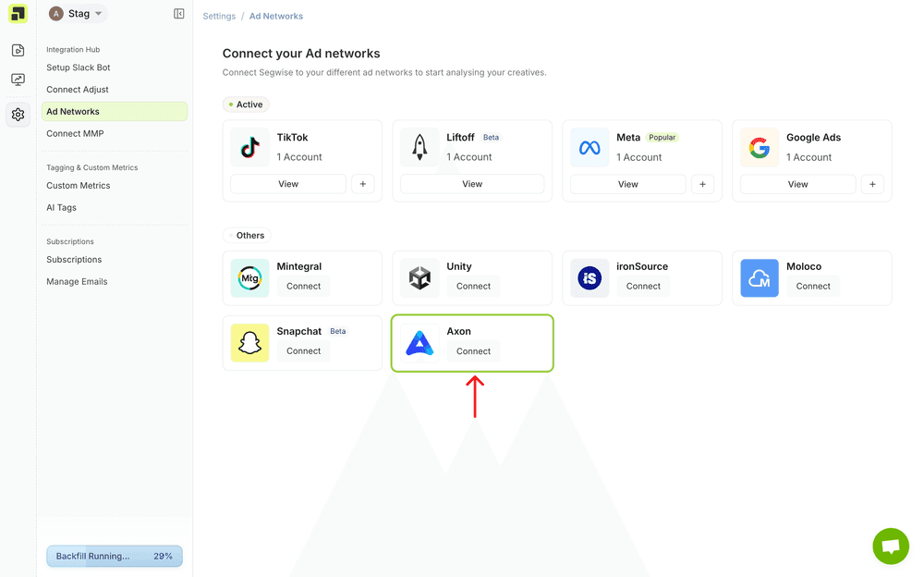This screenshot has height=577, width=924.
Task: Connect ironSource network
Action: click(643, 286)
